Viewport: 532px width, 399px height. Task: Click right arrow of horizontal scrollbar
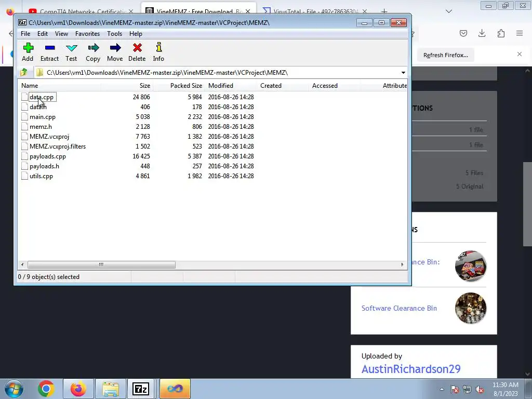[x=403, y=264]
